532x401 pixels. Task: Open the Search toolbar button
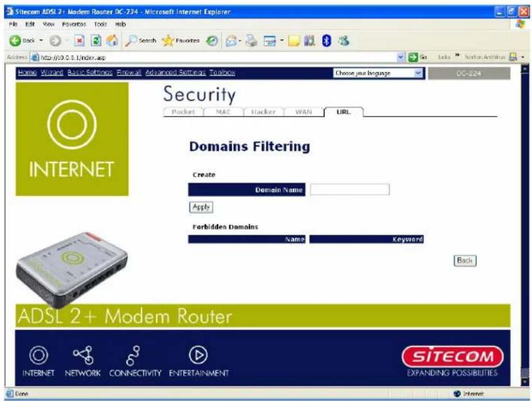point(141,40)
